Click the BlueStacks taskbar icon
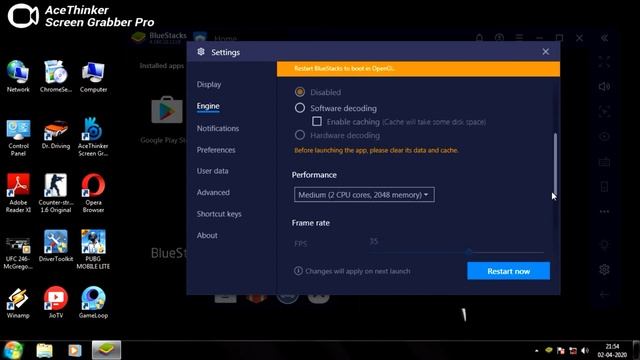640x360 pixels. tap(106, 350)
